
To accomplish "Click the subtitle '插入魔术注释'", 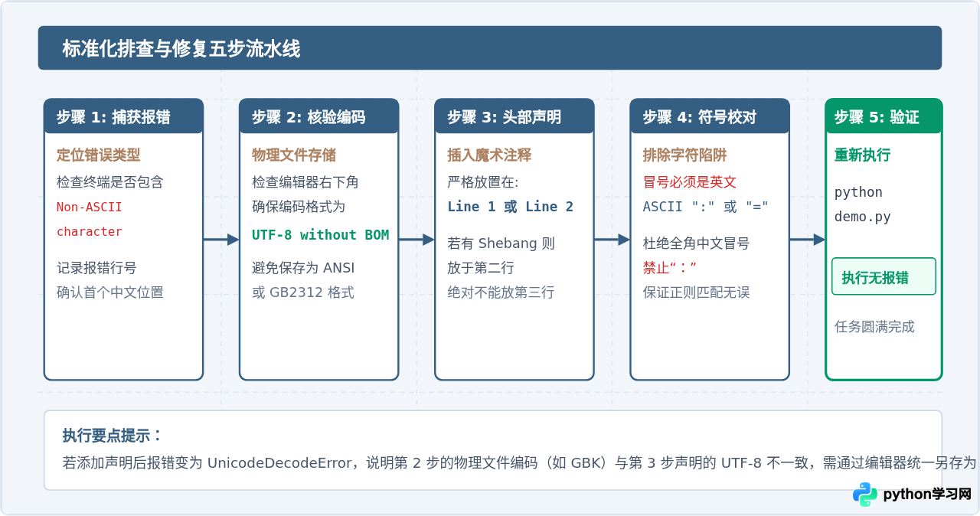I will coord(489,155).
